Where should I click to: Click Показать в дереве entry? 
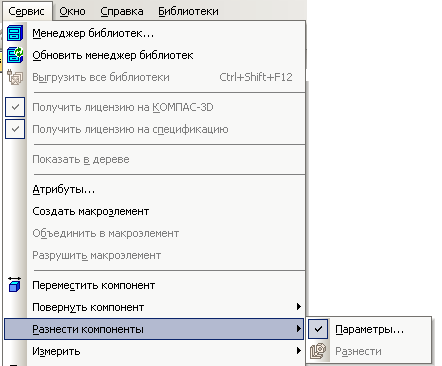point(154,159)
